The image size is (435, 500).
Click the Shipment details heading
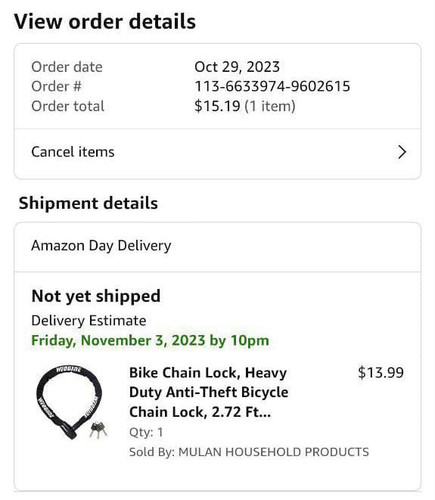click(88, 203)
